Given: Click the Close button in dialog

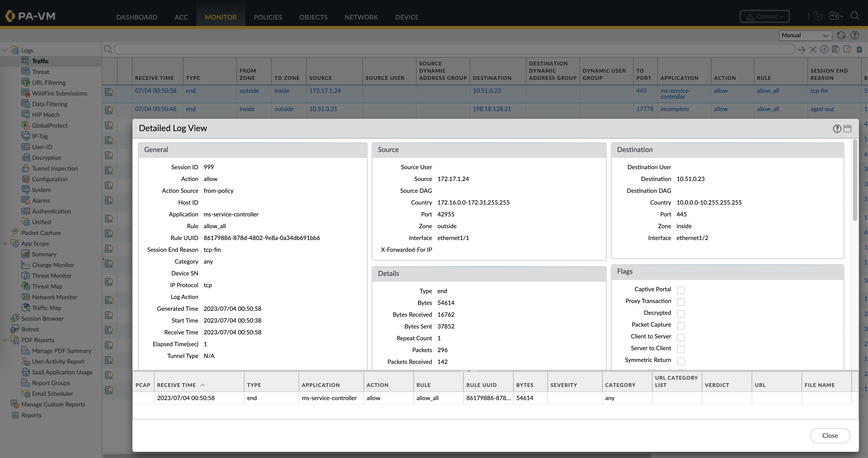Looking at the screenshot, I should click(x=830, y=436).
